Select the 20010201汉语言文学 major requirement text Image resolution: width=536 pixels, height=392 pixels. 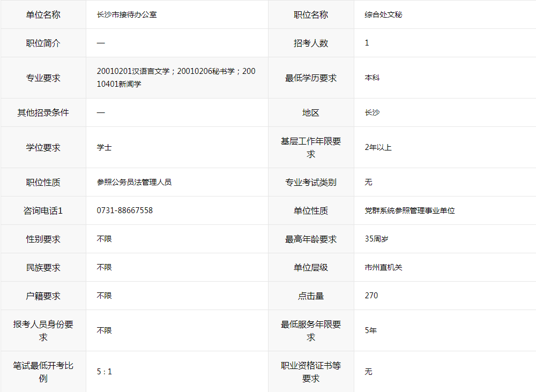(133, 71)
